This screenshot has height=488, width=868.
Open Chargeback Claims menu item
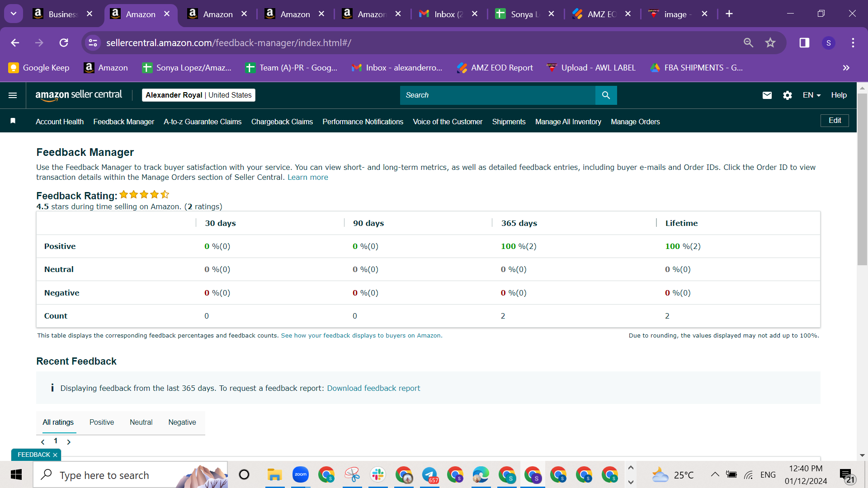point(282,122)
